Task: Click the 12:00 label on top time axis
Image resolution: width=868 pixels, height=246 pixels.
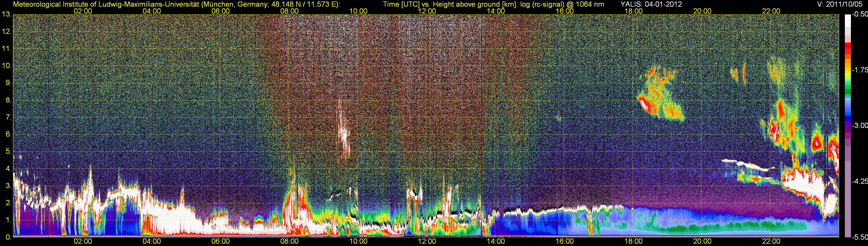Action: [427, 11]
